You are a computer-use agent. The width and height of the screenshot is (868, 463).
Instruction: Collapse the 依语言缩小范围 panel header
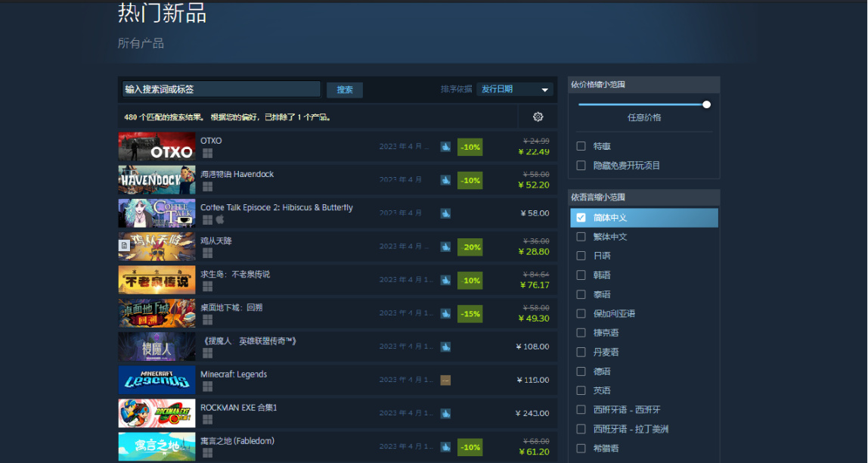click(643, 197)
